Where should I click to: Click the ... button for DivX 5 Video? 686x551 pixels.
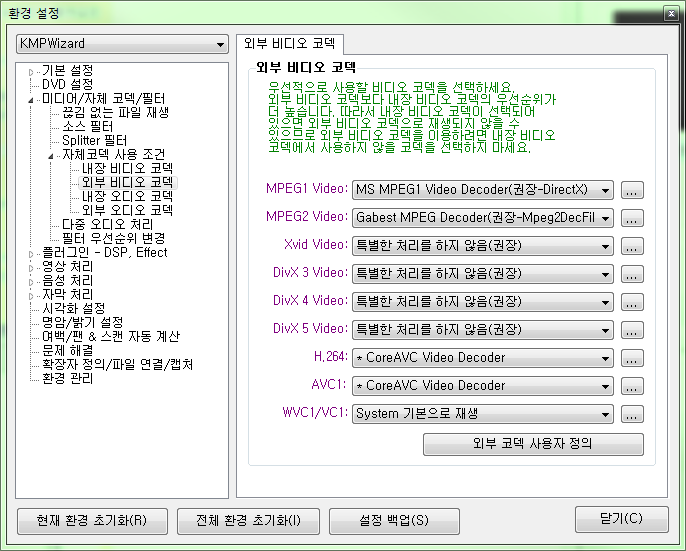[x=632, y=330]
